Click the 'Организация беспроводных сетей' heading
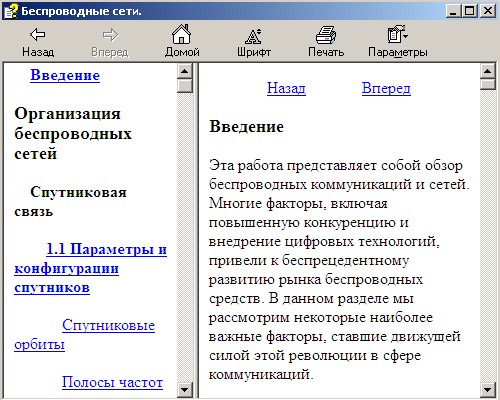Viewport: 500px width, 400px height. click(73, 134)
